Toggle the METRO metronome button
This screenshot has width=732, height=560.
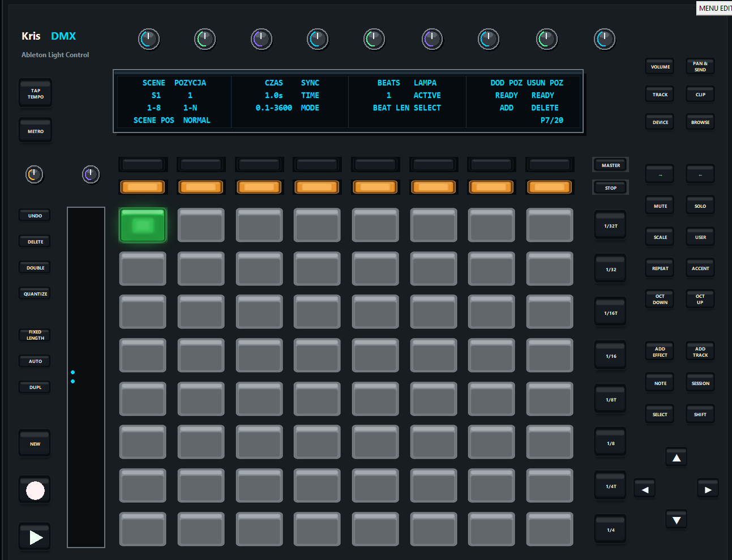[x=35, y=131]
